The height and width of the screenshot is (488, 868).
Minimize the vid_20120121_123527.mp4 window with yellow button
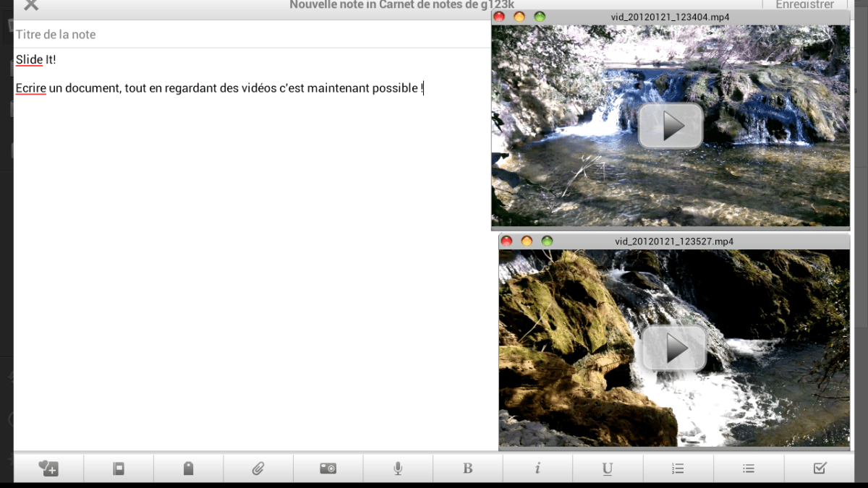point(527,241)
